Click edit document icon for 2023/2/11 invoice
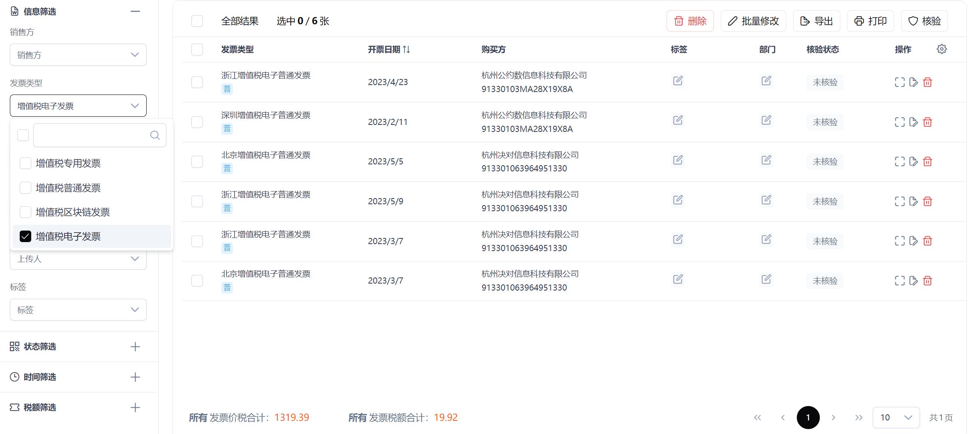Screen dimensions: 980x434 (913, 122)
